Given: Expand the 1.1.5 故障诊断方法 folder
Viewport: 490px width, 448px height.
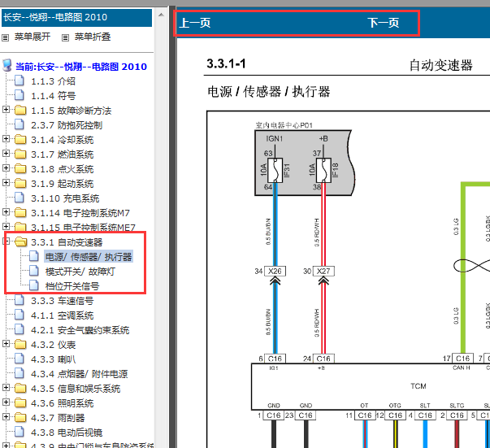Looking at the screenshot, I should click(6, 110).
